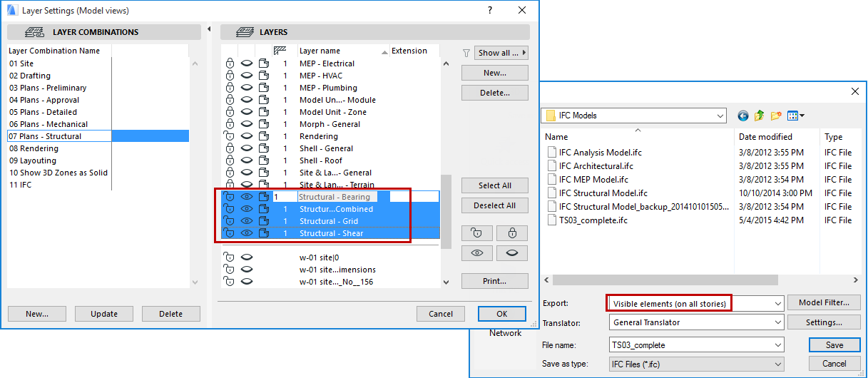Go back using the blue arrow icon in Save dialog
The width and height of the screenshot is (868, 378).
coord(743,116)
